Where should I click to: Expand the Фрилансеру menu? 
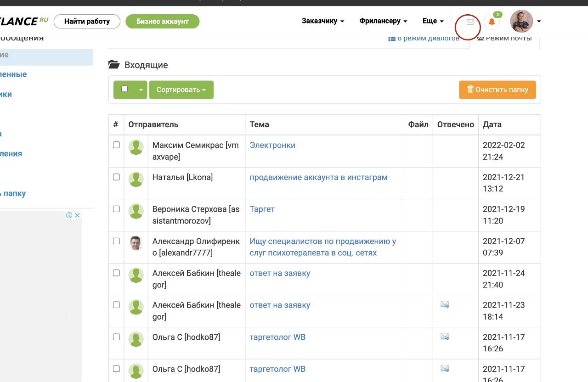[383, 21]
